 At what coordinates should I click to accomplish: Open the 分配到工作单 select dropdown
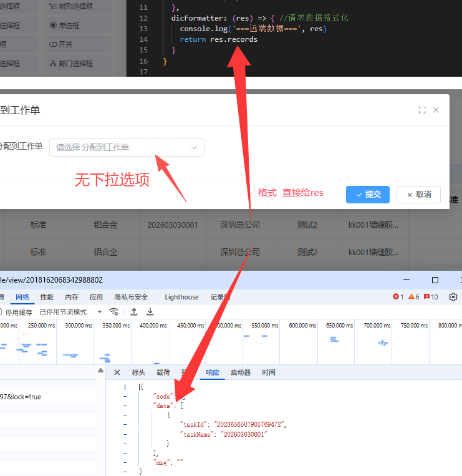click(127, 147)
